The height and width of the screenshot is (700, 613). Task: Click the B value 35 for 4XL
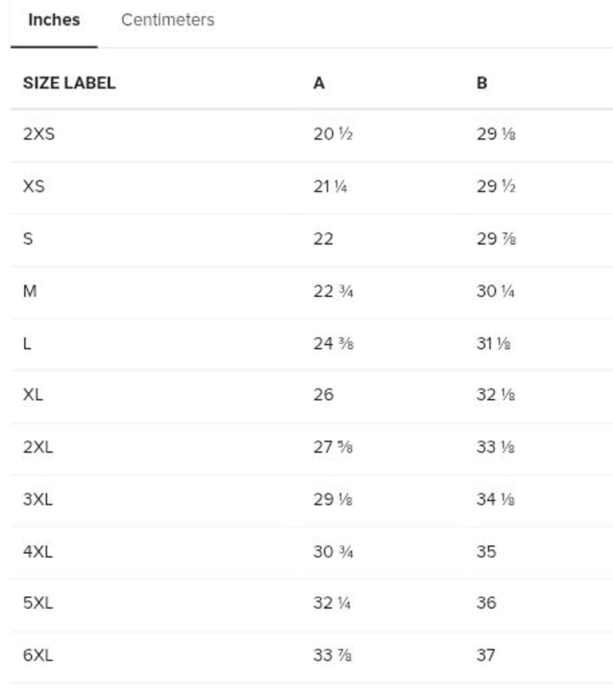click(486, 552)
